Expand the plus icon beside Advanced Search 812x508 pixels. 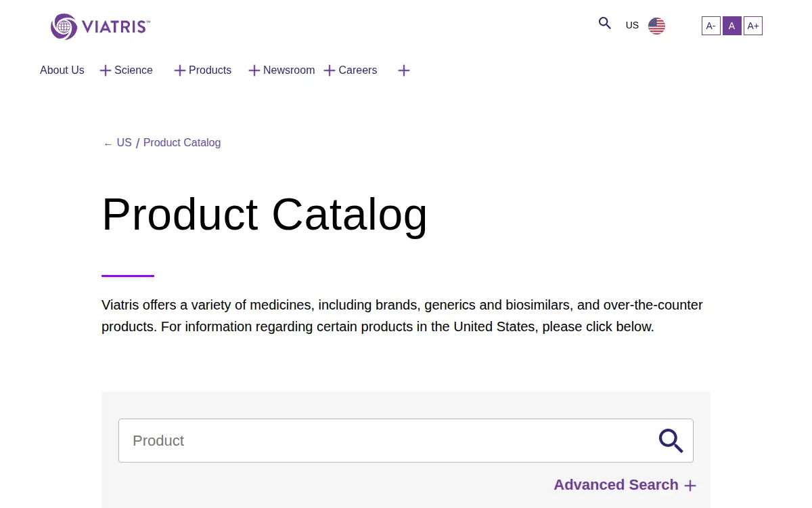point(690,486)
